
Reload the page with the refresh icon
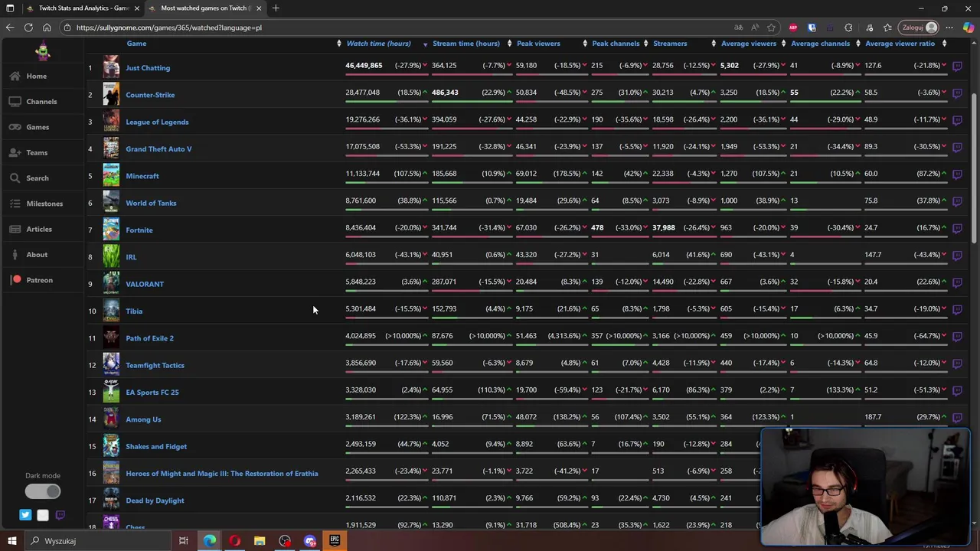point(28,28)
